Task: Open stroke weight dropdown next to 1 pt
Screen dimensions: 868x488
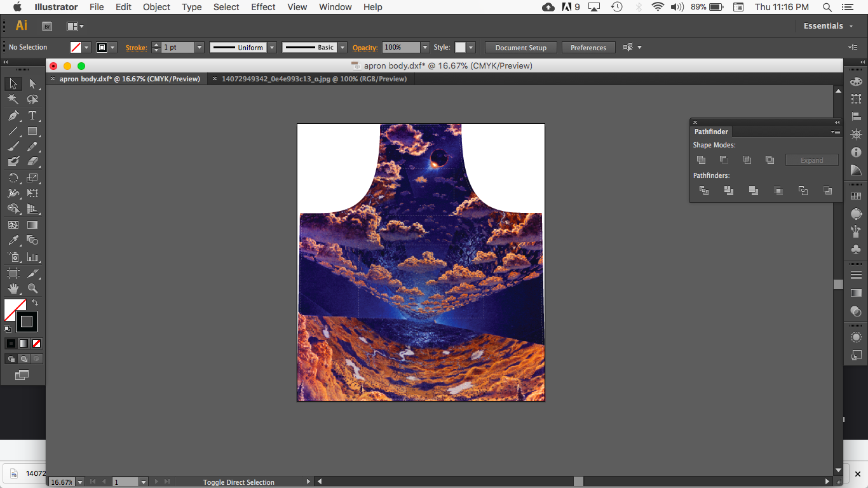Action: coord(200,48)
